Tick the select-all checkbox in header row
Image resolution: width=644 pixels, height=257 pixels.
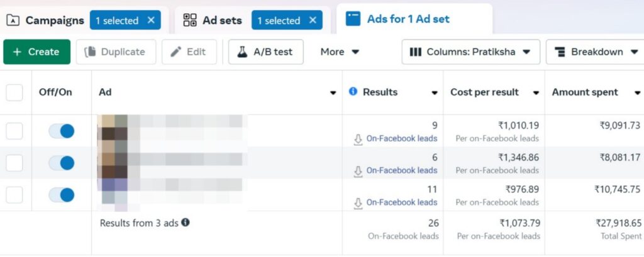pyautogui.click(x=14, y=92)
